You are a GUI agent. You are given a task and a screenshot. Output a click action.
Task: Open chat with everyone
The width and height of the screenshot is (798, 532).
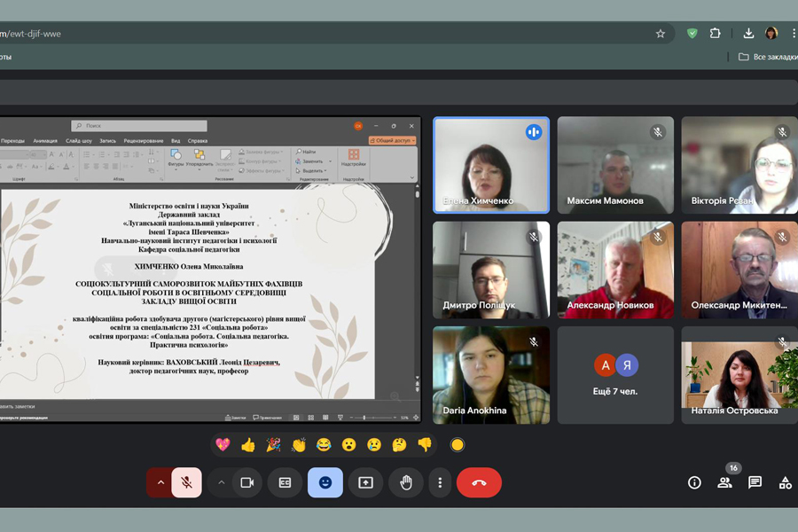click(755, 482)
